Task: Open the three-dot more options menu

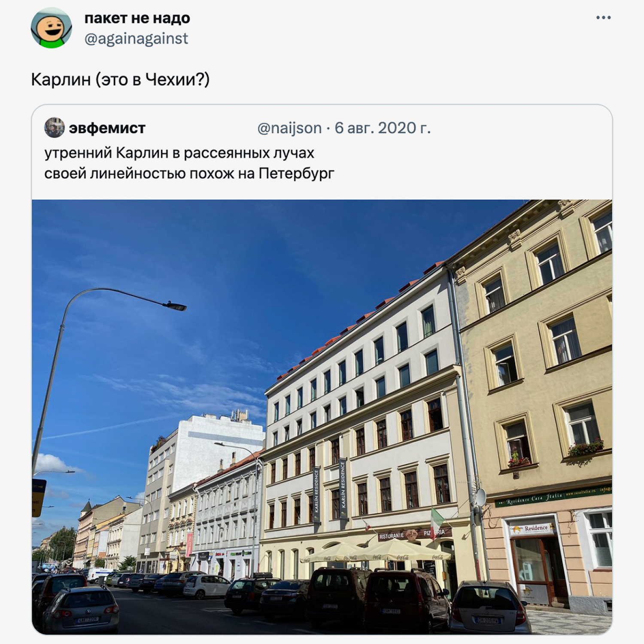Action: (603, 18)
